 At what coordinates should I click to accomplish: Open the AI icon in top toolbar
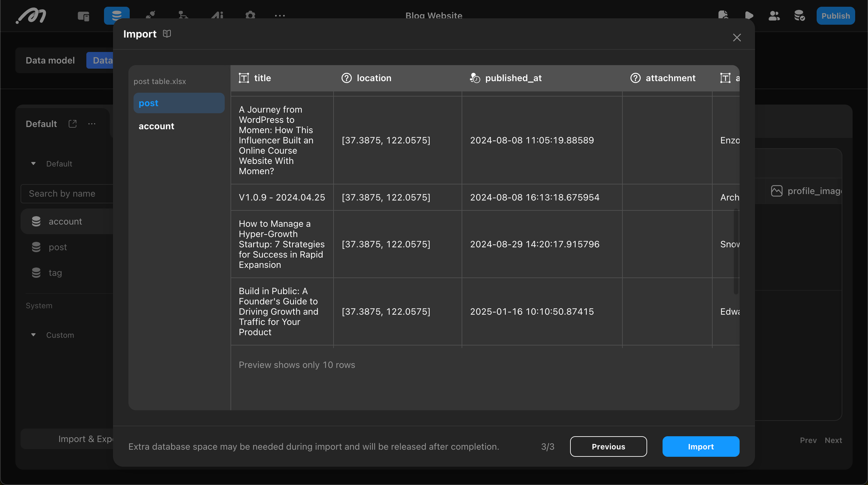tap(217, 15)
